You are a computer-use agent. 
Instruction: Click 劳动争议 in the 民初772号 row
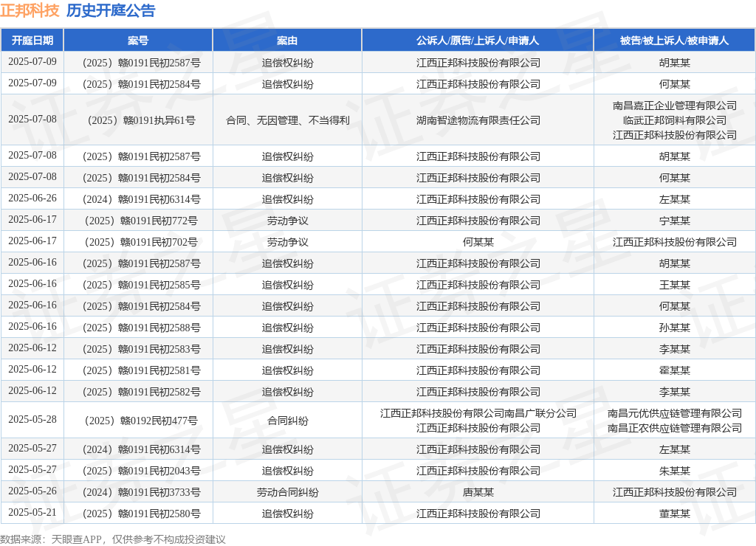point(288,221)
